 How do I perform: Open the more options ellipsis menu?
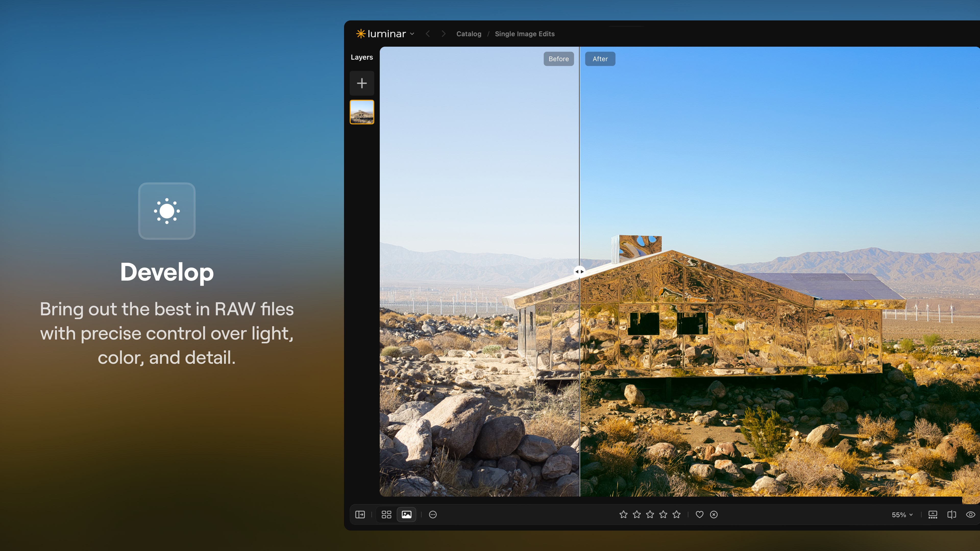pyautogui.click(x=433, y=515)
